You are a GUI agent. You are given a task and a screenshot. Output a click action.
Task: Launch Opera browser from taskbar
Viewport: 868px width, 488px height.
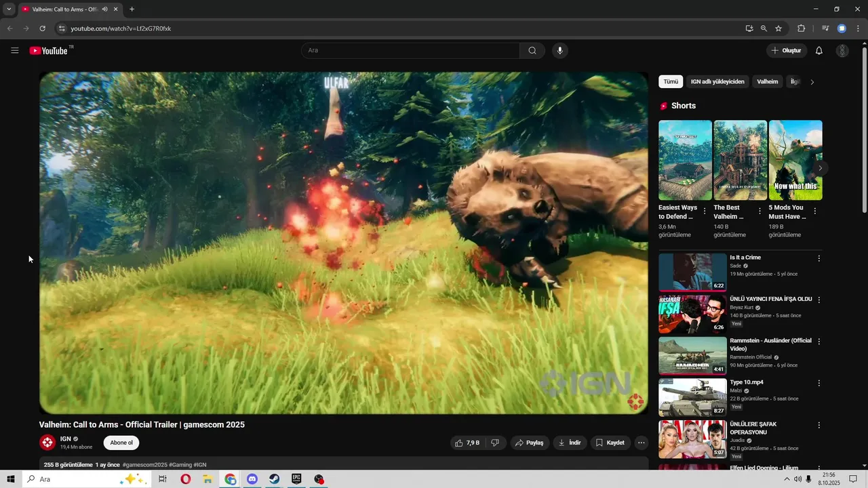pos(186,479)
